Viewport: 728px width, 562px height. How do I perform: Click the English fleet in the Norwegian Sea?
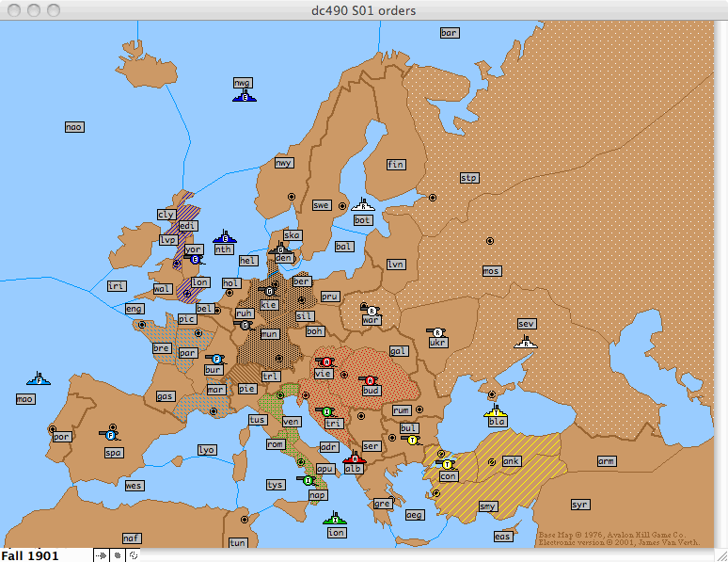pyautogui.click(x=245, y=95)
